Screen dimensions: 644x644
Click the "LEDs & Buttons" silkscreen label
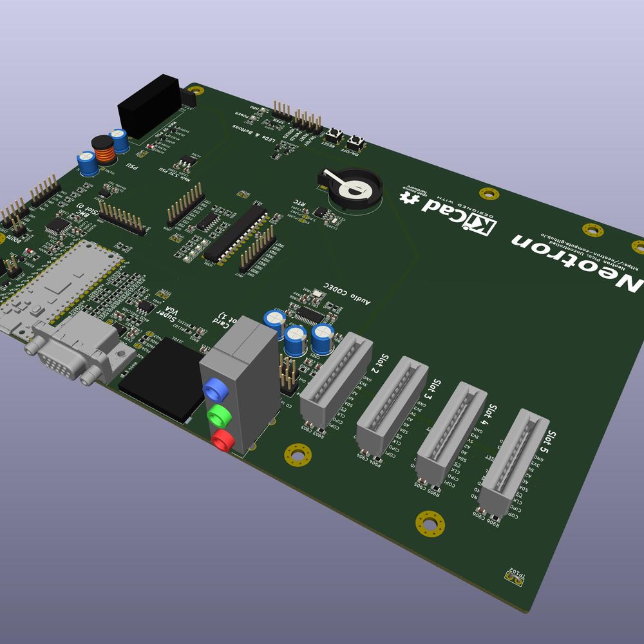(254, 133)
